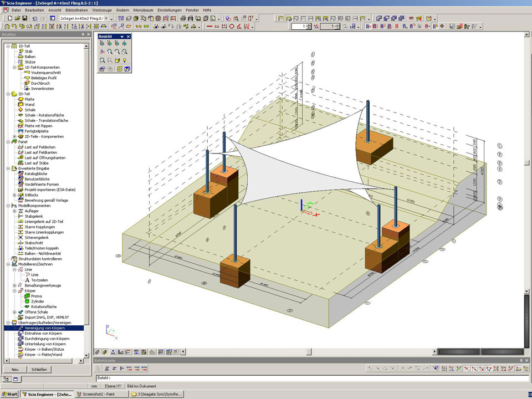
Task: Click the light bulb icon in Ansicht palette
Action: coord(125,60)
